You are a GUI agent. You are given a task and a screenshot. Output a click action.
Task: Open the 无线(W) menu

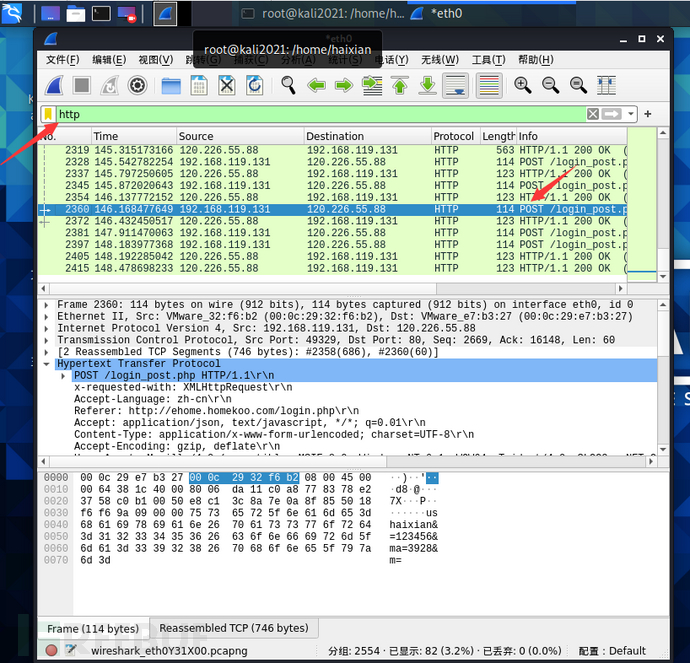tap(440, 60)
